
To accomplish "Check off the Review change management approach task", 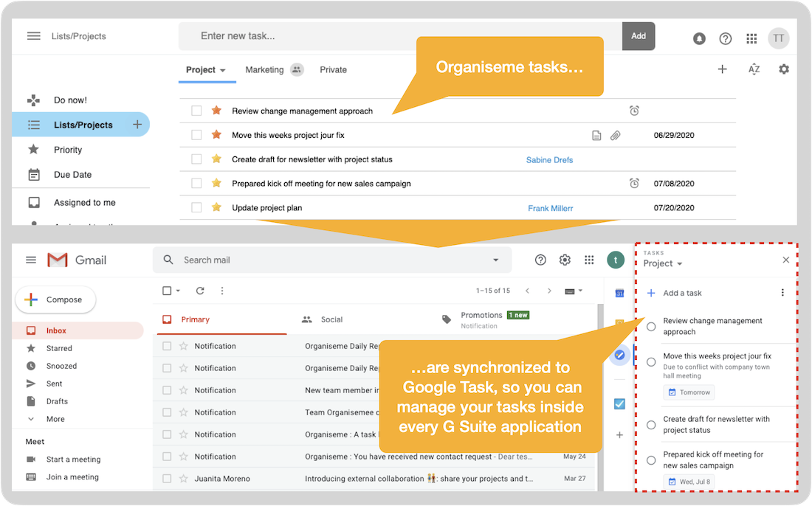I will click(x=198, y=111).
